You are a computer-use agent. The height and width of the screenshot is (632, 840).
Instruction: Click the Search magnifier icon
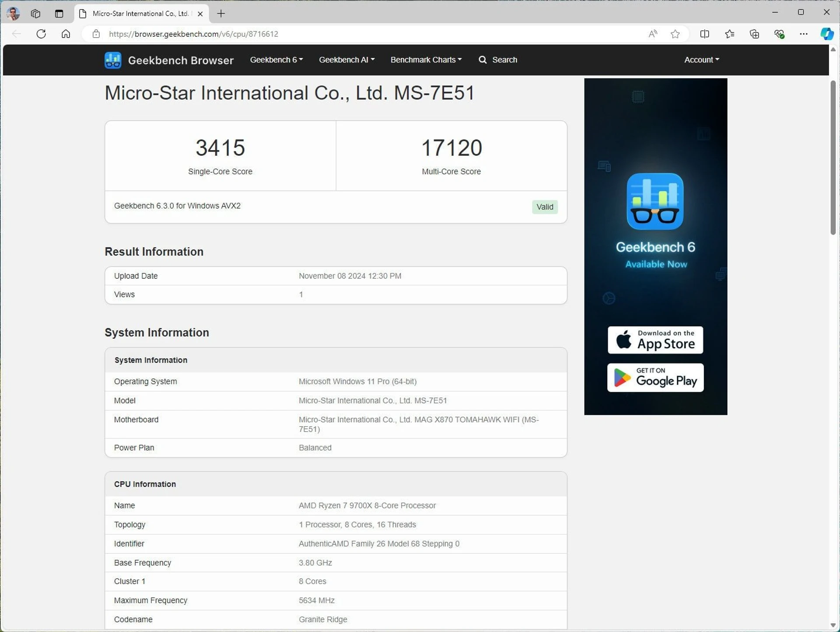pos(483,60)
